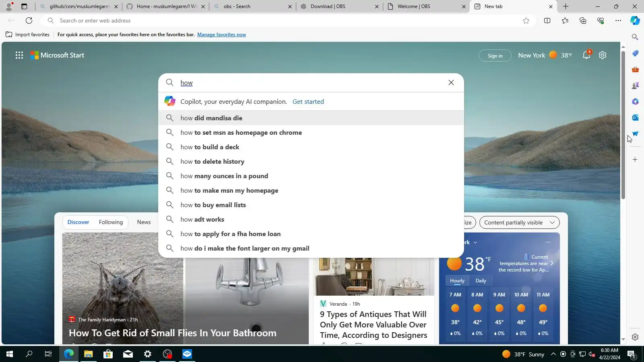
Task: Open the tab actions menu icon
Action: [x=24, y=6]
